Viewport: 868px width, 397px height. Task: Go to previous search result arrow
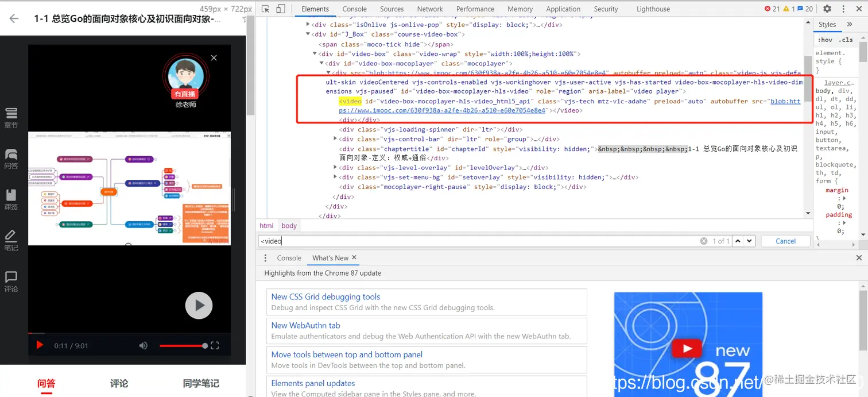[x=738, y=241]
